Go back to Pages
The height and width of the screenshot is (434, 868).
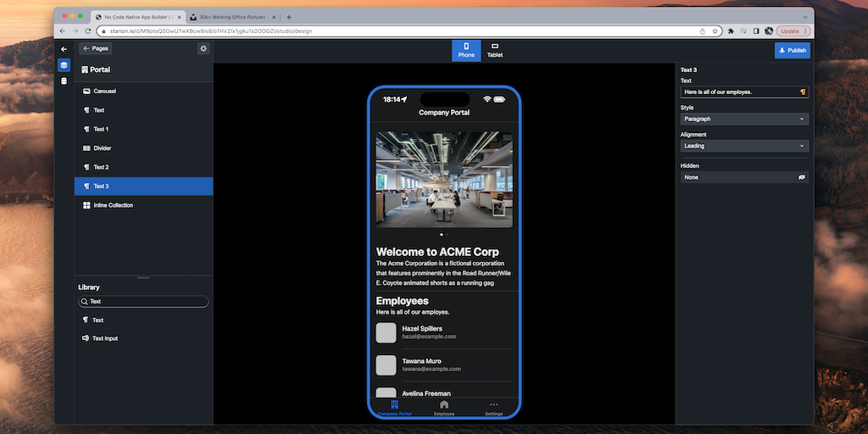click(x=95, y=48)
